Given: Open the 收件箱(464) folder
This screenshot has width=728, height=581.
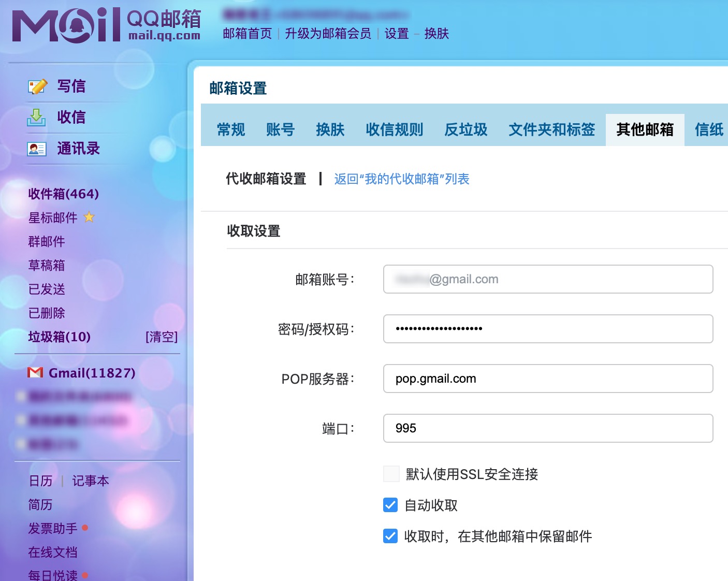Looking at the screenshot, I should pyautogui.click(x=63, y=194).
